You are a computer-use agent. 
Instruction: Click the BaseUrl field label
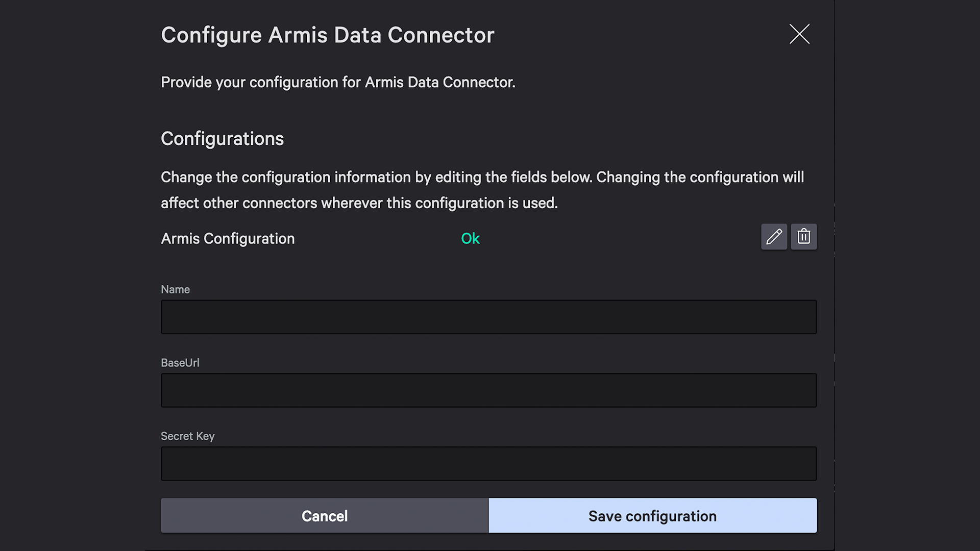(x=180, y=363)
